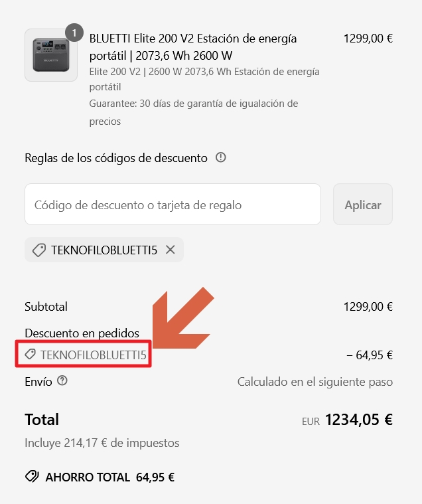This screenshot has width=422, height=504.
Task: Focus the discount code or gift card field
Action: 173,205
